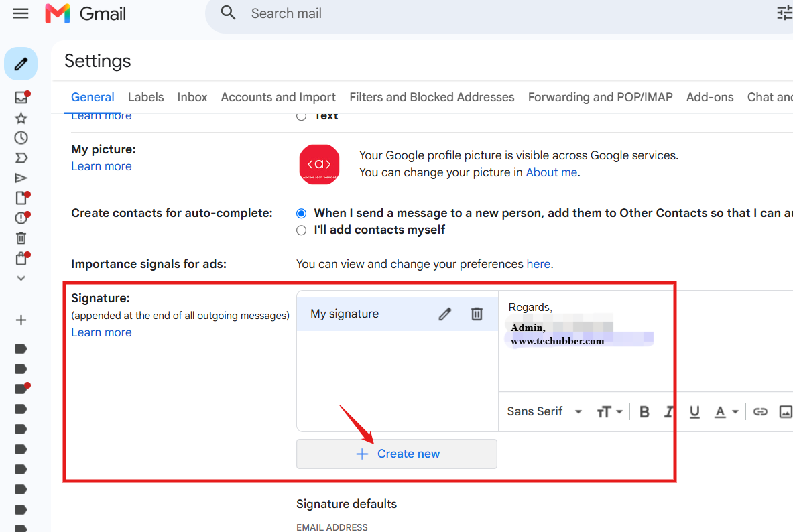Open Add-ons tab

click(x=710, y=97)
